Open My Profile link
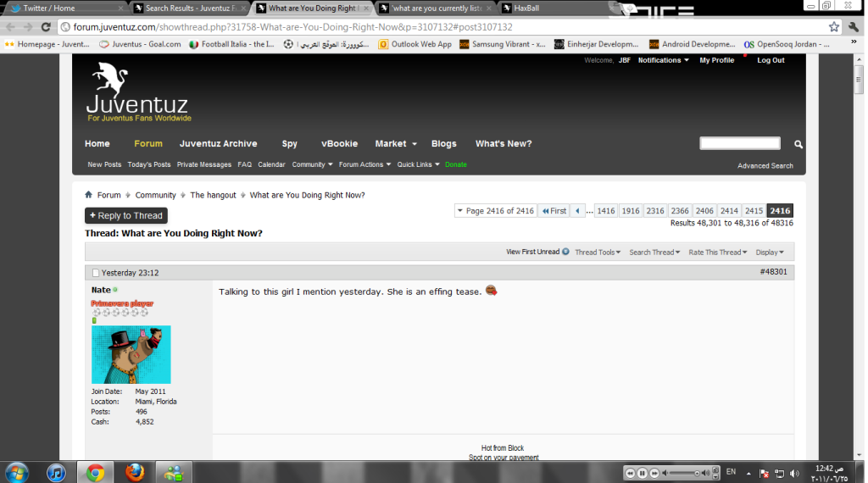Screen dimensions: 868x483 pos(716,60)
